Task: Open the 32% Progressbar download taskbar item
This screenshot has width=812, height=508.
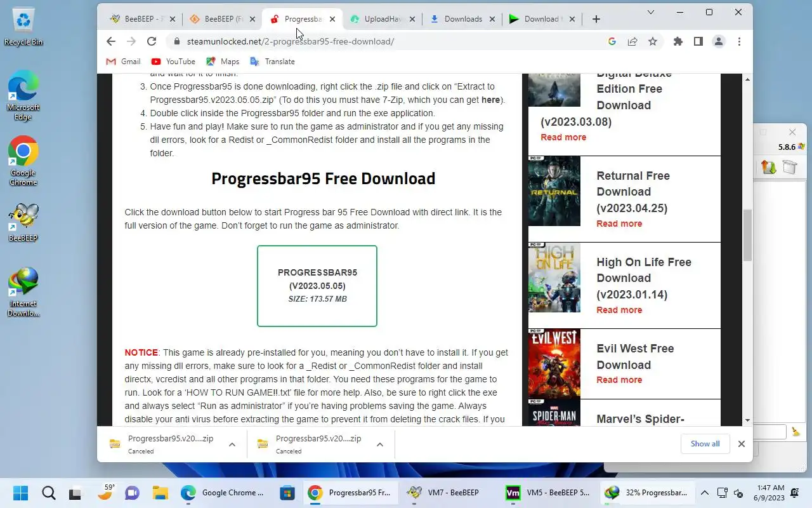Action: coord(647,493)
